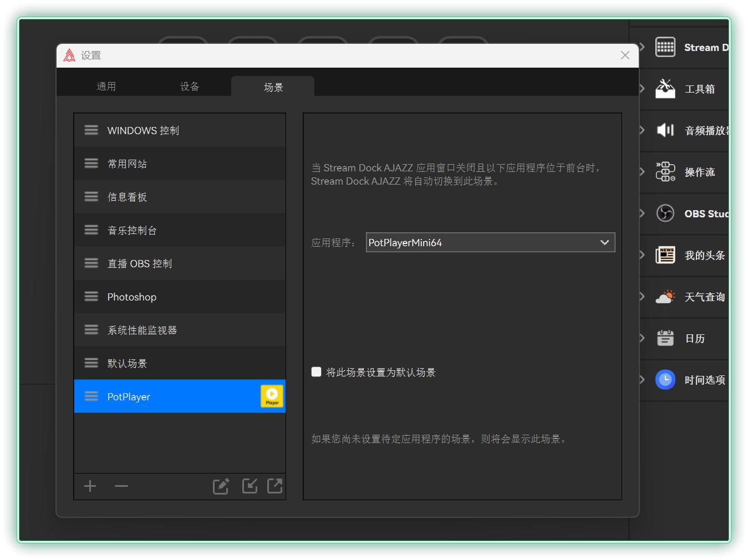Image resolution: width=748 pixels, height=560 pixels.
Task: Click the Stream Dock keyboard icon
Action: tap(665, 47)
